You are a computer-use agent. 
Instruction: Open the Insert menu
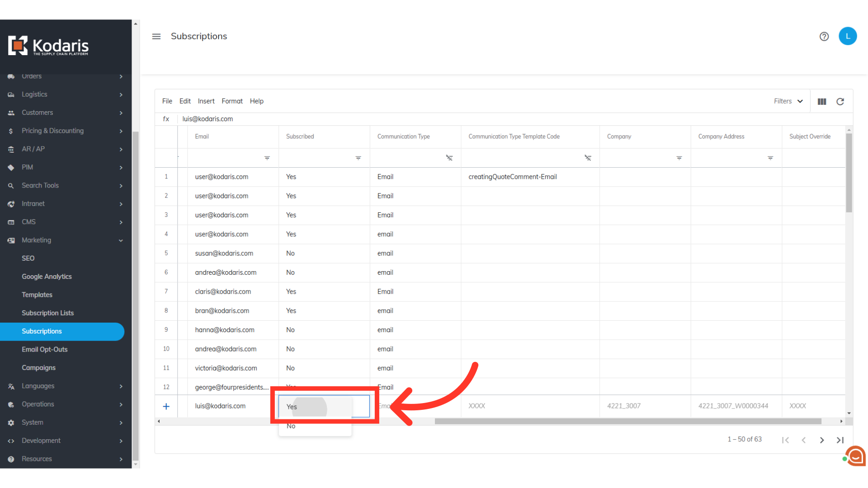[206, 101]
